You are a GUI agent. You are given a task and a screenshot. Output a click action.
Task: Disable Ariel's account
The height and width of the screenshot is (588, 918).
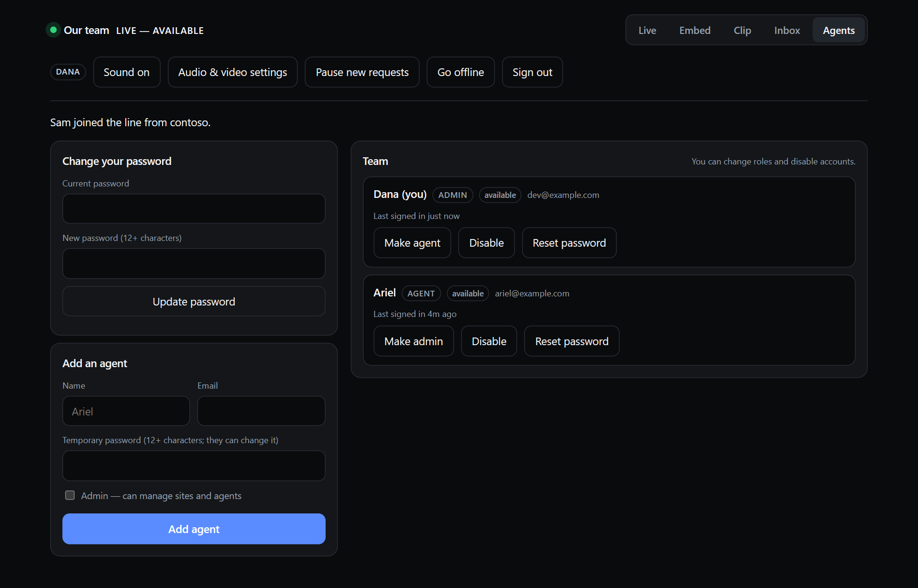tap(489, 341)
